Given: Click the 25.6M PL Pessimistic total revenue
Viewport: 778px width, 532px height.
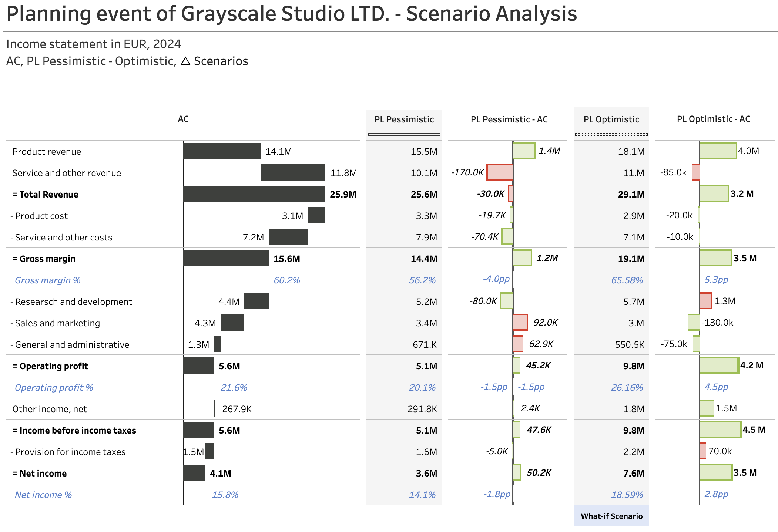Looking at the screenshot, I should [x=424, y=194].
